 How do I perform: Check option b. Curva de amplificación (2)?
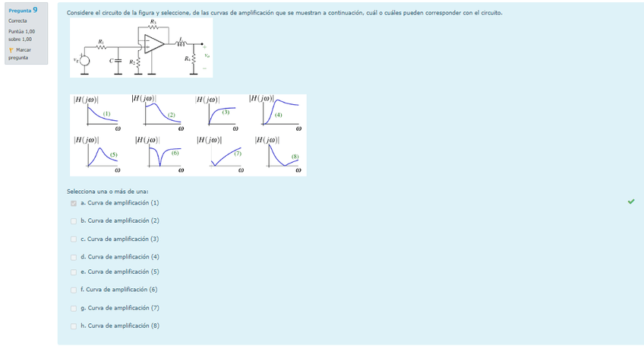click(x=74, y=221)
